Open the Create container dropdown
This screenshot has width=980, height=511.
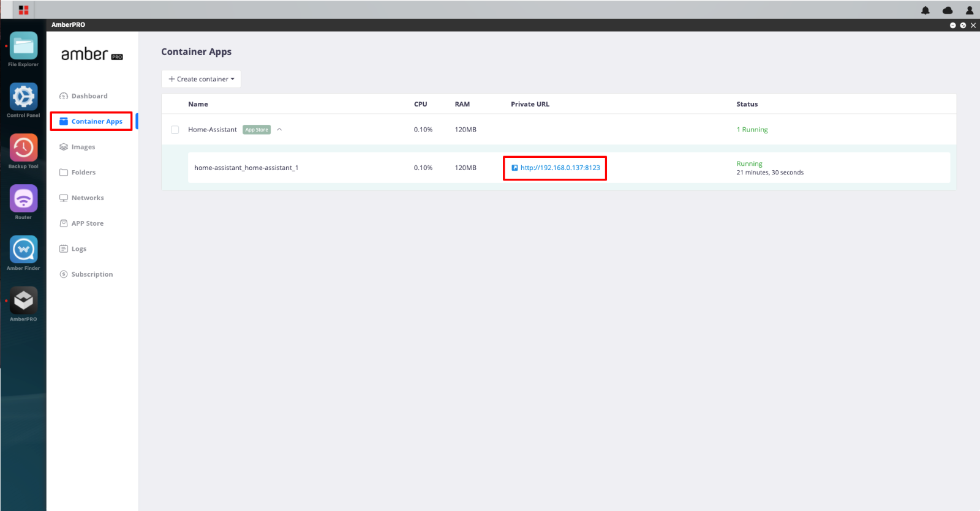201,79
